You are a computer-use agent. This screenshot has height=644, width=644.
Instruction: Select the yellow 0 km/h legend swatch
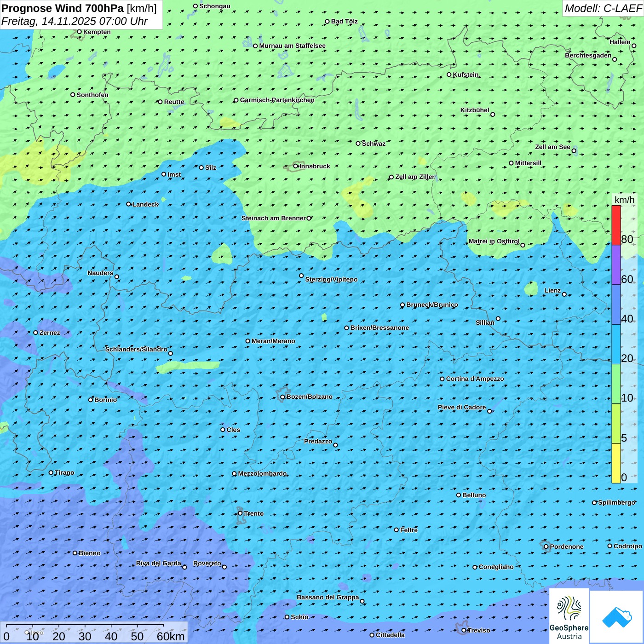click(616, 463)
